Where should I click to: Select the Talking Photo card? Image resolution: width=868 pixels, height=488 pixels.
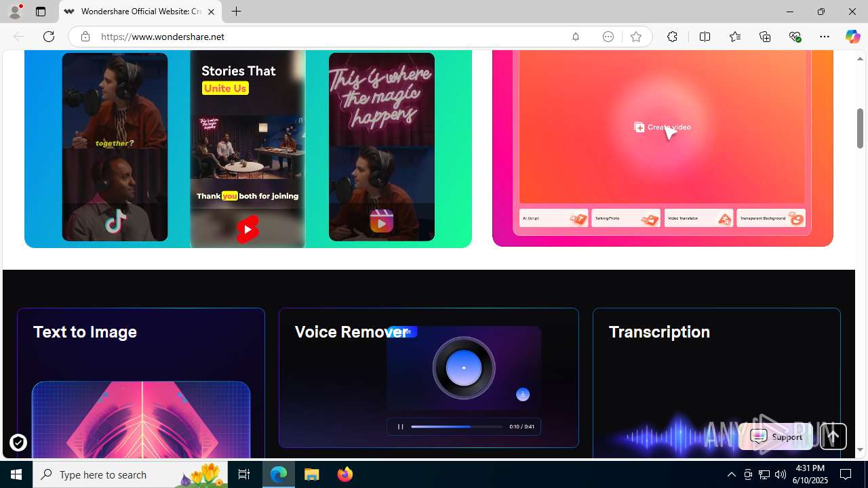point(626,218)
